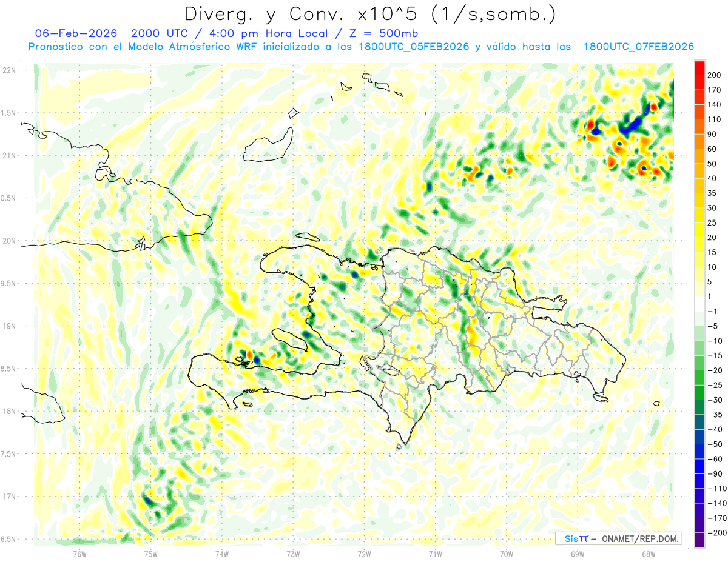728x562 pixels.
Task: Click the '74W' longitude label
Action: 221,553
